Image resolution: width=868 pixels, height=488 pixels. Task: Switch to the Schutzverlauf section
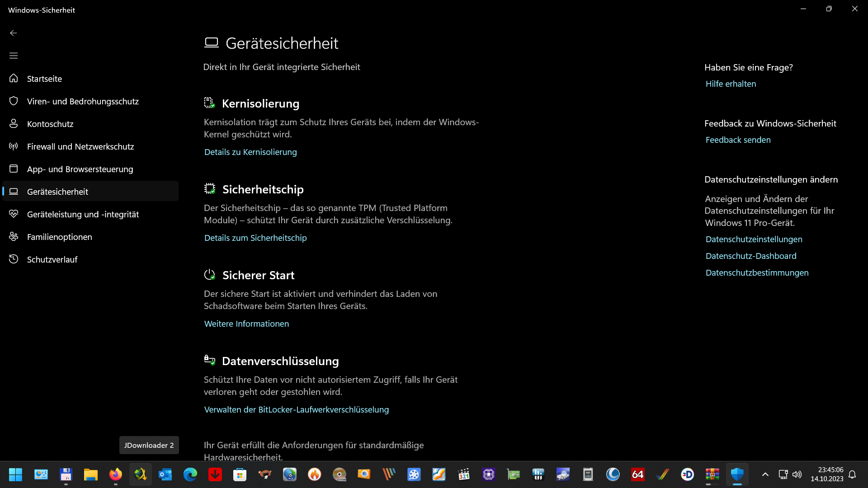[52, 259]
